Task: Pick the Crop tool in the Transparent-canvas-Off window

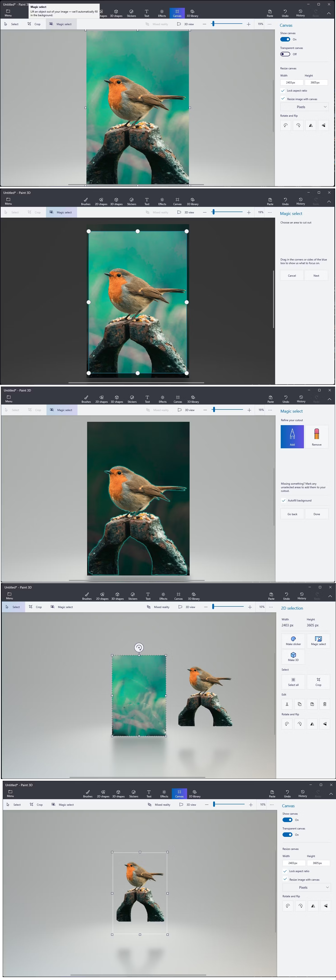Action: tap(34, 24)
